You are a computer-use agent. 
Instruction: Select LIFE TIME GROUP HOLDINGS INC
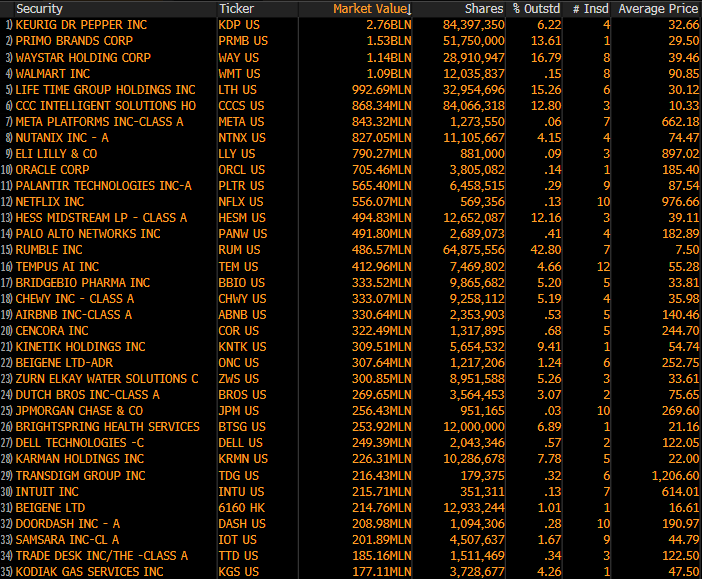105,90
